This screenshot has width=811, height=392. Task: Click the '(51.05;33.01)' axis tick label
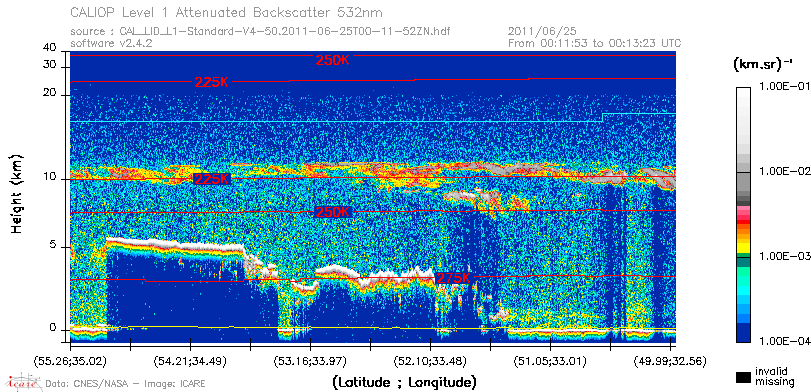(550, 360)
